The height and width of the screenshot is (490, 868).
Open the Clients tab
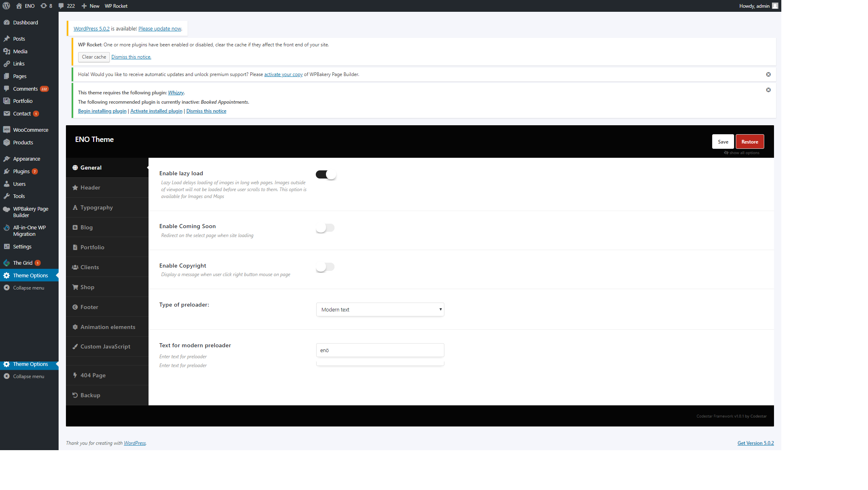click(107, 267)
